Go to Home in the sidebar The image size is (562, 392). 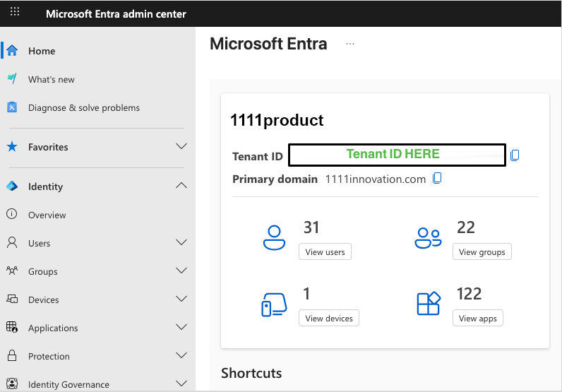[x=42, y=51]
